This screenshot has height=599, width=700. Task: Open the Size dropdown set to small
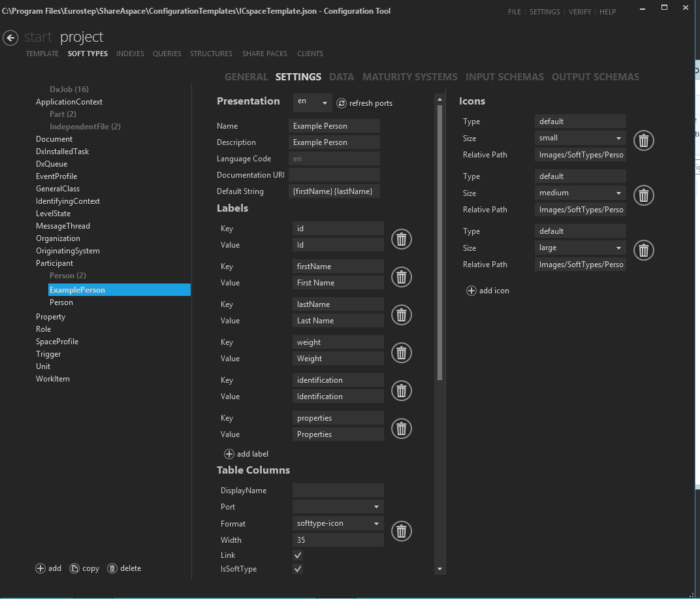tap(580, 138)
